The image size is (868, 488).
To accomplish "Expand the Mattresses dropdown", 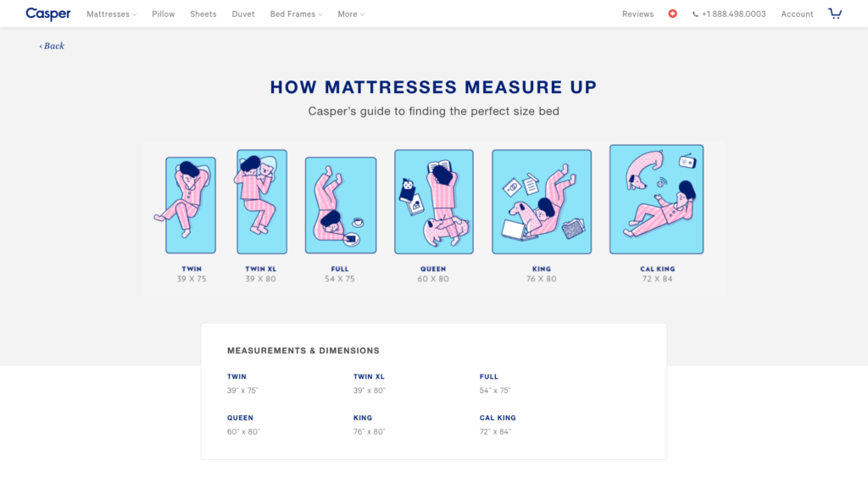I will coord(108,14).
